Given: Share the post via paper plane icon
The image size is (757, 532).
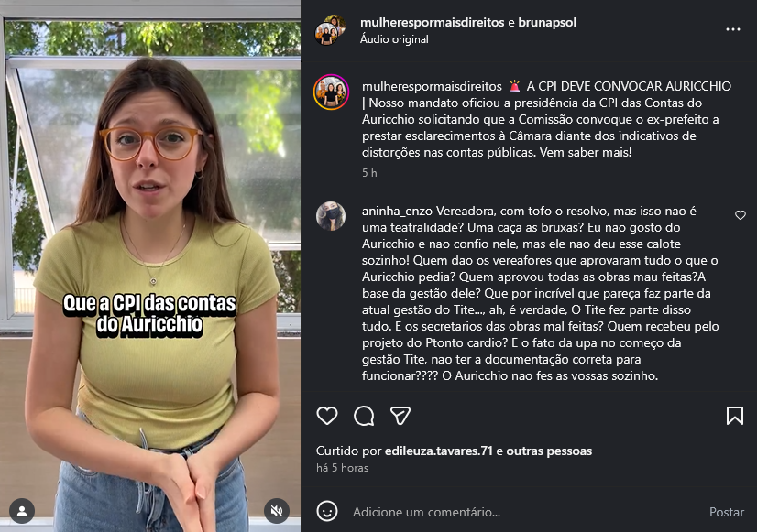Looking at the screenshot, I should pyautogui.click(x=400, y=416).
